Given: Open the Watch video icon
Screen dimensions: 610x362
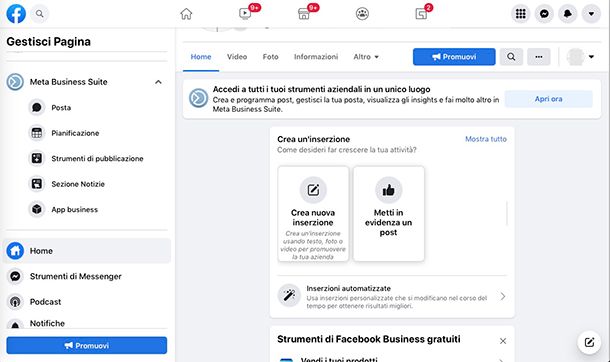Looking at the screenshot, I should (x=245, y=14).
